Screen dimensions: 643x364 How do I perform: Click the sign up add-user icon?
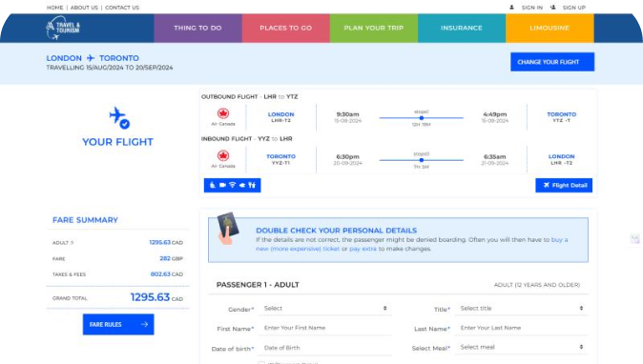(552, 8)
